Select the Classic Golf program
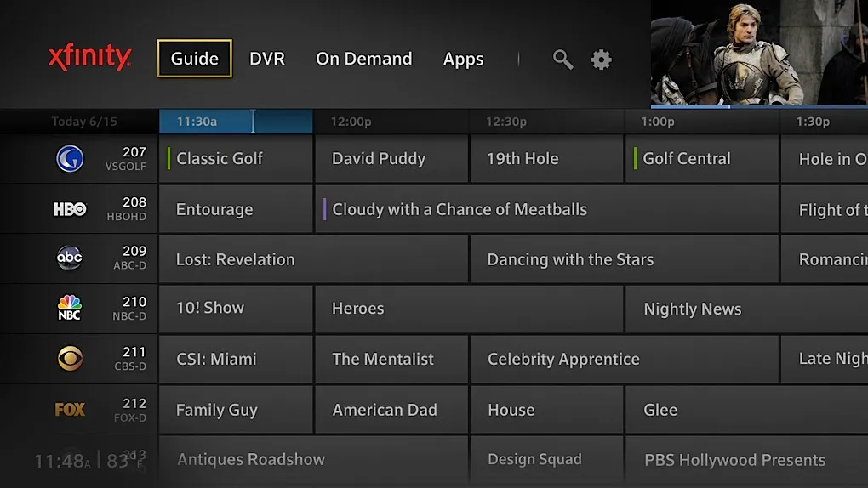The height and width of the screenshot is (488, 868). coord(236,159)
